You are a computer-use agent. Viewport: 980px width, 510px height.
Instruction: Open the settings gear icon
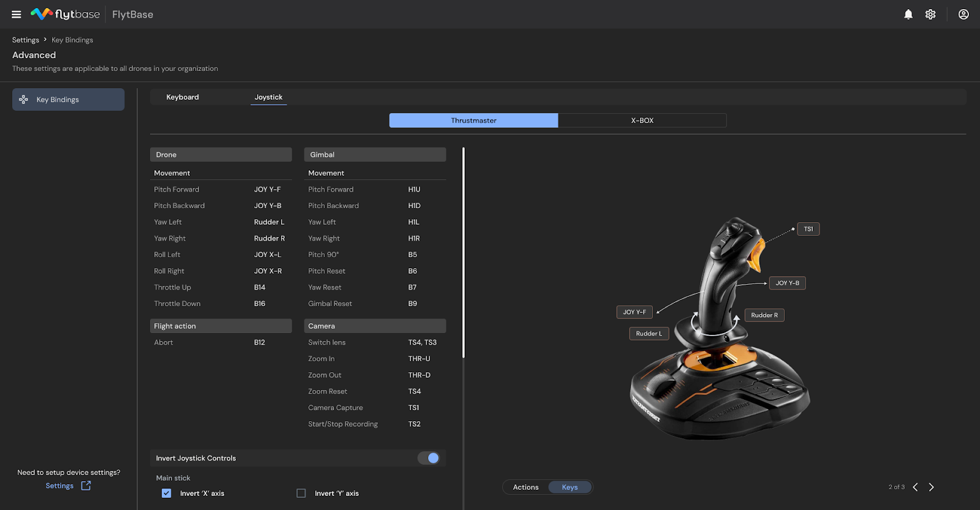[x=930, y=14]
